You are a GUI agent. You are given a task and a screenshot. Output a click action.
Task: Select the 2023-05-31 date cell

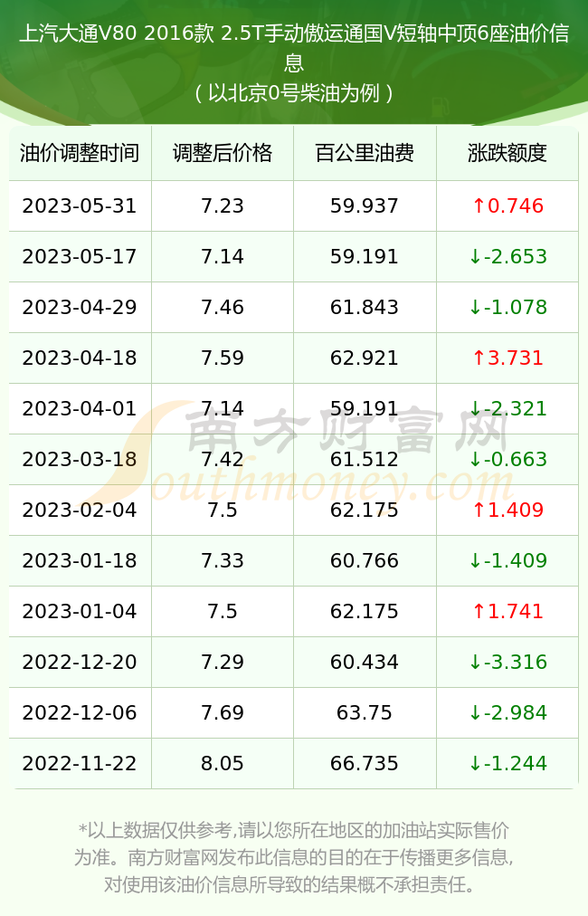click(x=80, y=205)
